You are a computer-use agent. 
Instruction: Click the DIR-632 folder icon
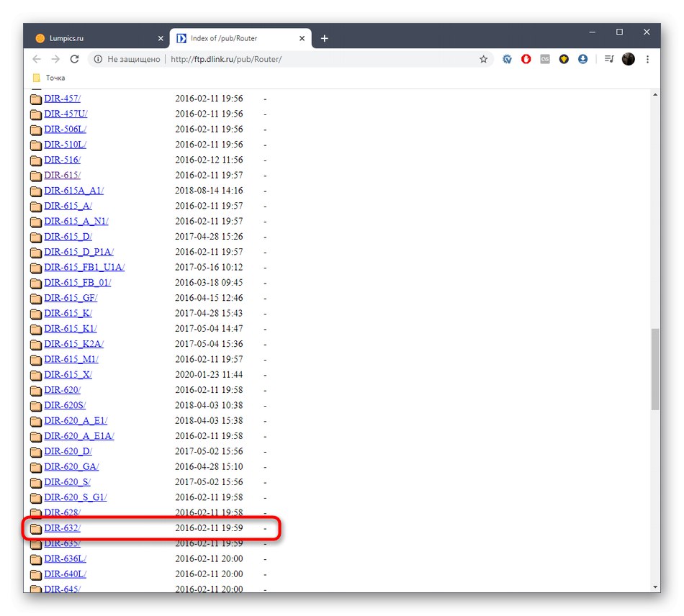pyautogui.click(x=36, y=529)
